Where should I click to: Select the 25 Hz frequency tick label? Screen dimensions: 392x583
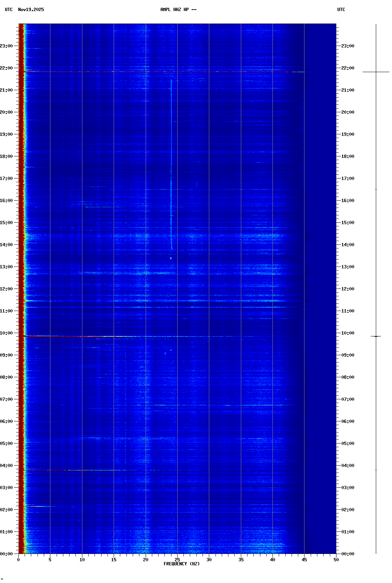pos(177,560)
